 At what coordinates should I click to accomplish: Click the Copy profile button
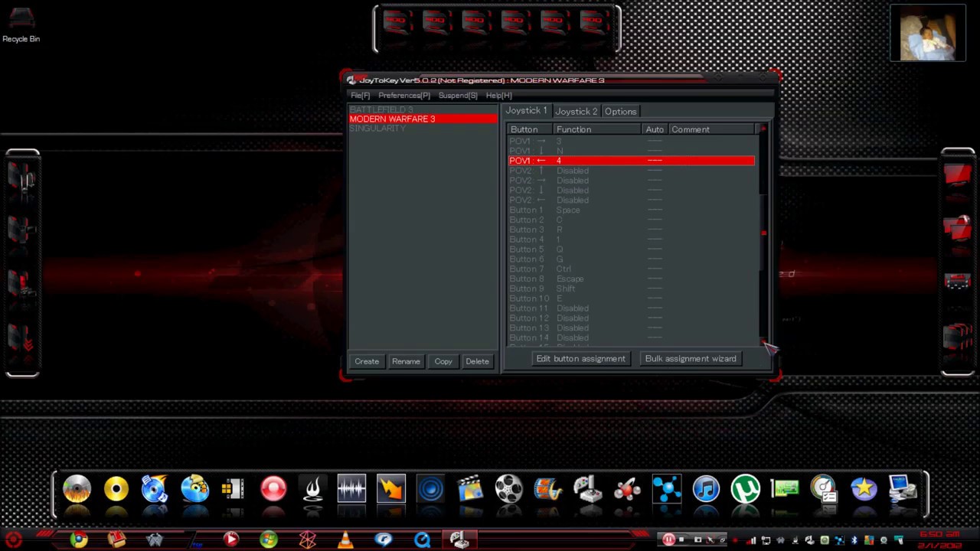click(443, 361)
